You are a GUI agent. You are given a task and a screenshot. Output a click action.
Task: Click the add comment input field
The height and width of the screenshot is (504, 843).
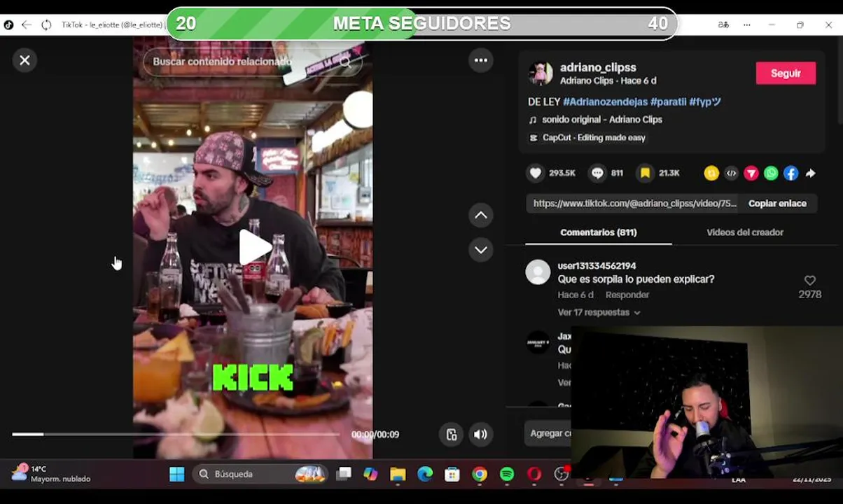pyautogui.click(x=548, y=433)
